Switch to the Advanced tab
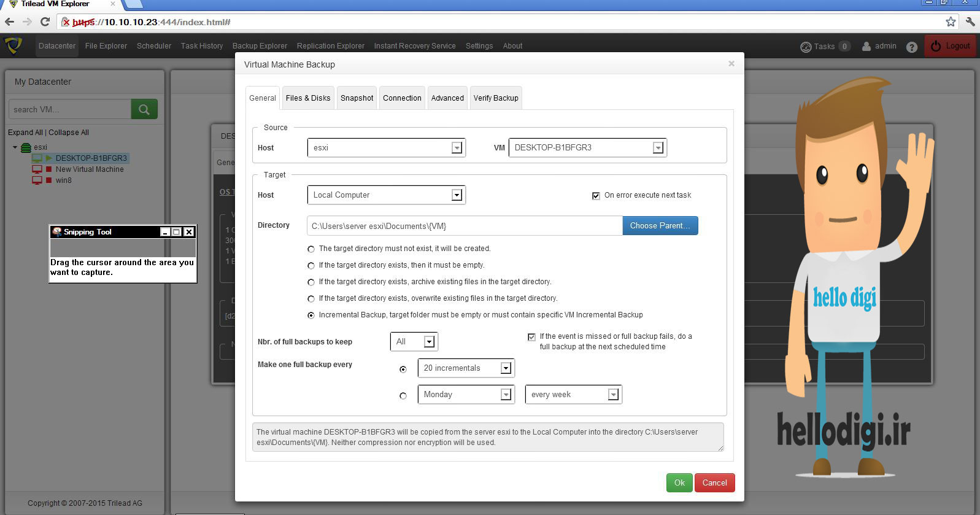The height and width of the screenshot is (515, 980). 447,98
